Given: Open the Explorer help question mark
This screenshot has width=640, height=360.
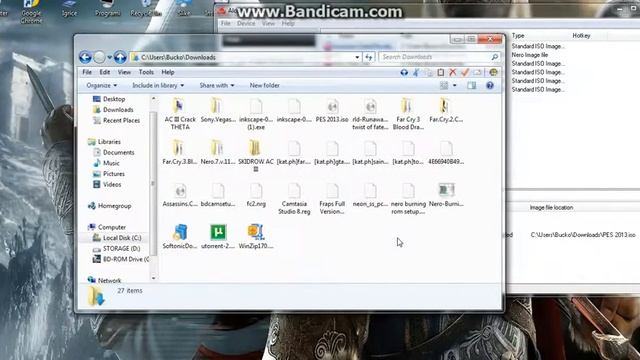Looking at the screenshot, I should [x=490, y=85].
